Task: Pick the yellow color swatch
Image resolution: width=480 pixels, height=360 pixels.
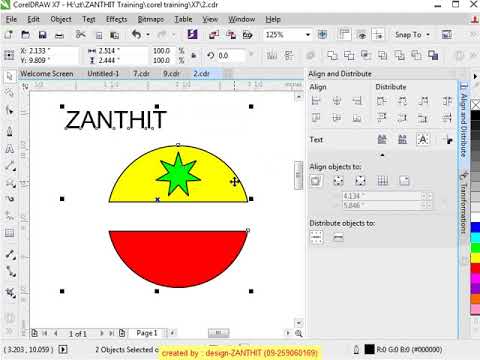Action: click(475, 258)
